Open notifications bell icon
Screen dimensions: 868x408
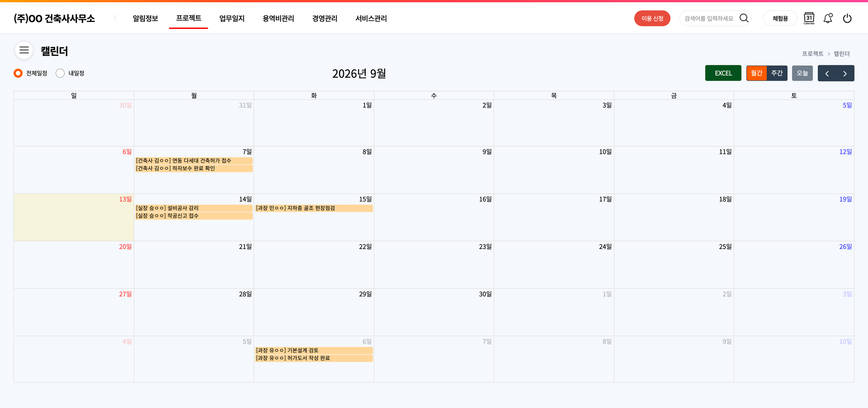click(828, 18)
